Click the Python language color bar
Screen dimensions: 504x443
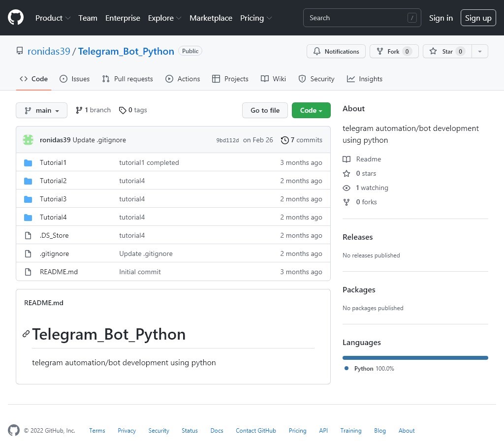pos(415,358)
